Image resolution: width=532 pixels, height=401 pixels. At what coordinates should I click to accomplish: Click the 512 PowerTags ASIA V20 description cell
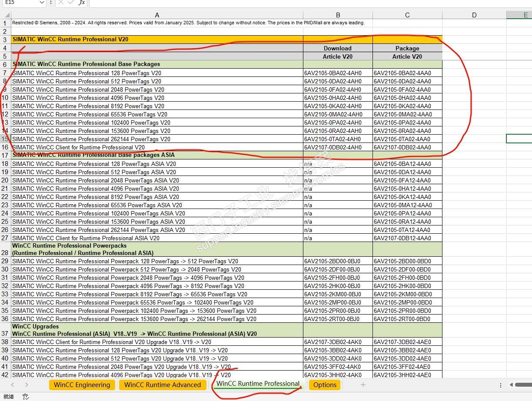[x=157, y=172]
